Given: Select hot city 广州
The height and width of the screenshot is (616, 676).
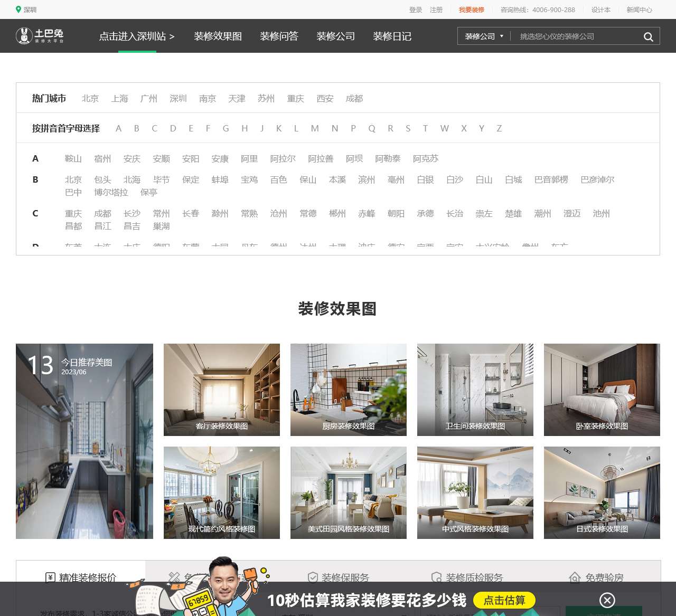Looking at the screenshot, I should (x=149, y=98).
